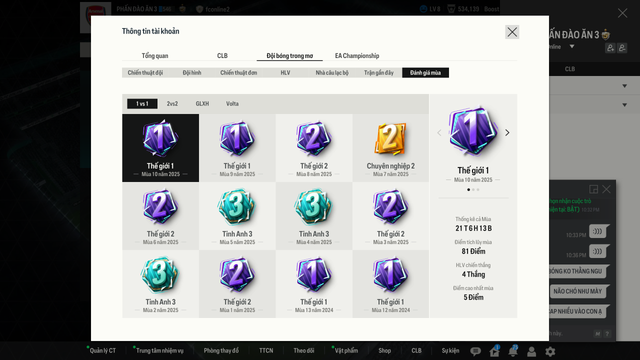Click the remove friend icon in side panel

(x=622, y=48)
